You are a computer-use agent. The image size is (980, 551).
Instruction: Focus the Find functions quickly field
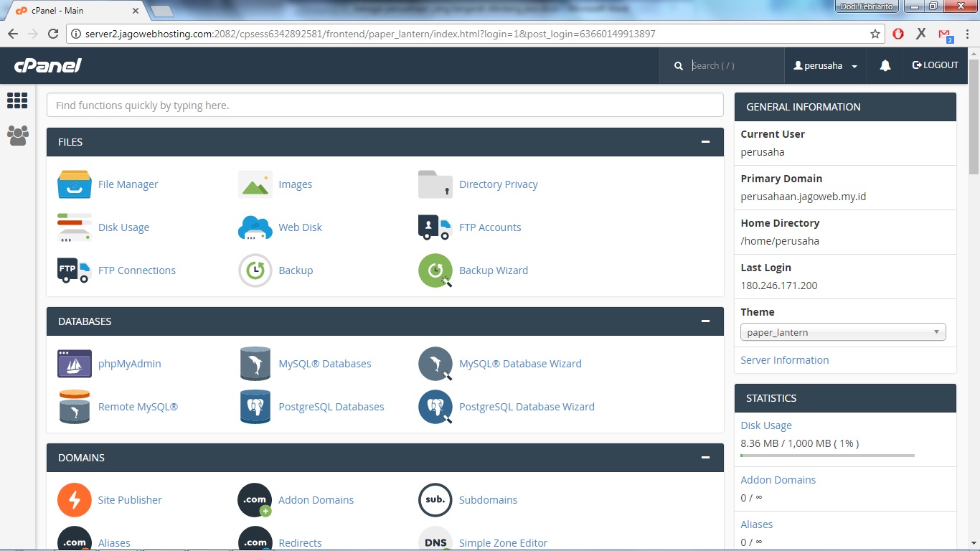click(385, 105)
